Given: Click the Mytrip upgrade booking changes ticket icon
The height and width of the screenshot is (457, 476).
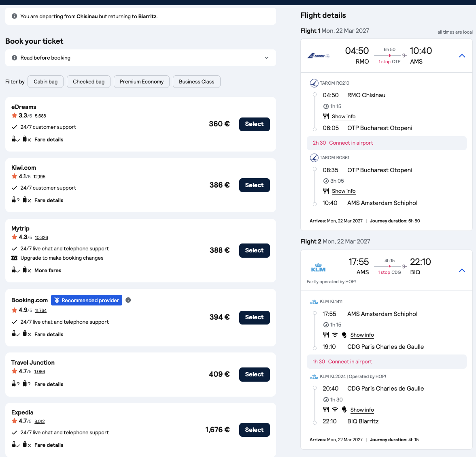Looking at the screenshot, I should 14,258.
